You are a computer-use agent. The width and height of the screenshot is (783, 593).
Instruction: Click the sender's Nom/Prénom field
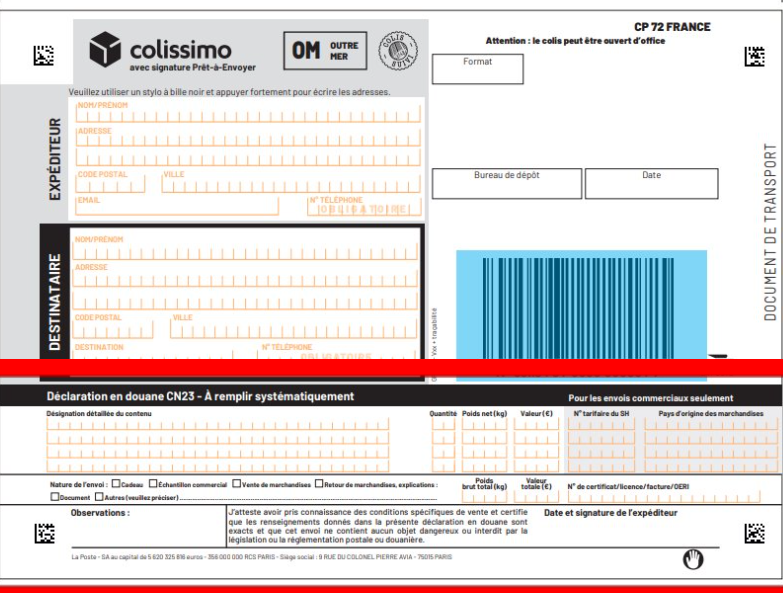(248, 115)
